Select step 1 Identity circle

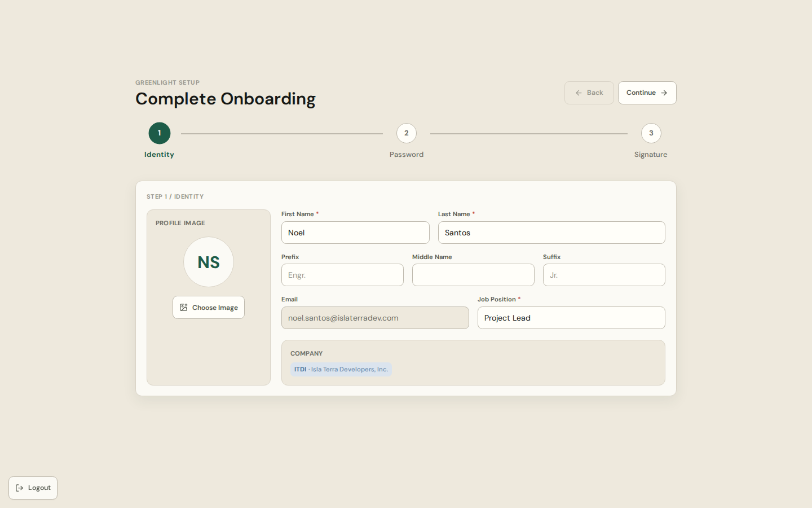pos(160,133)
